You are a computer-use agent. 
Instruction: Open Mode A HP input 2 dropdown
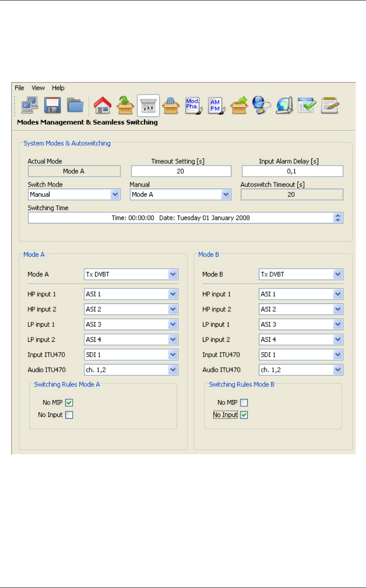tap(131, 309)
